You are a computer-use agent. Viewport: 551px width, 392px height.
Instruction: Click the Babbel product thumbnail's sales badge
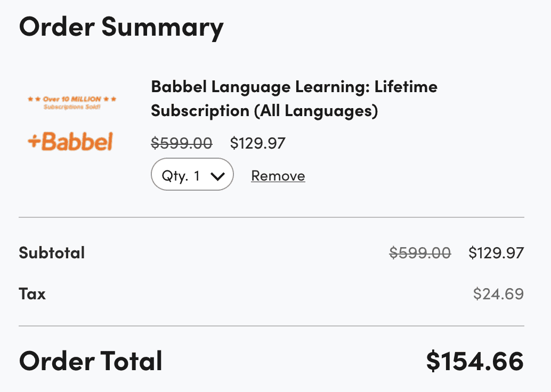point(72,103)
